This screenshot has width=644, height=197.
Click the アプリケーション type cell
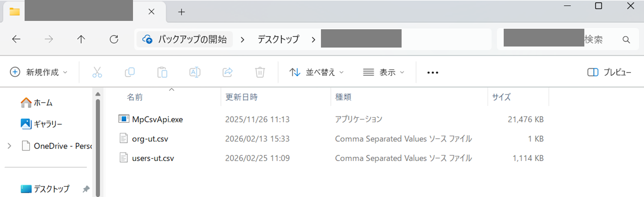click(x=359, y=119)
